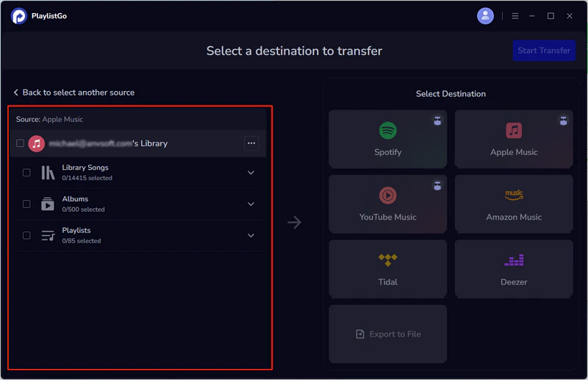Viewport: 588px width, 380px height.
Task: Check the Albums checkbox
Action: click(26, 204)
